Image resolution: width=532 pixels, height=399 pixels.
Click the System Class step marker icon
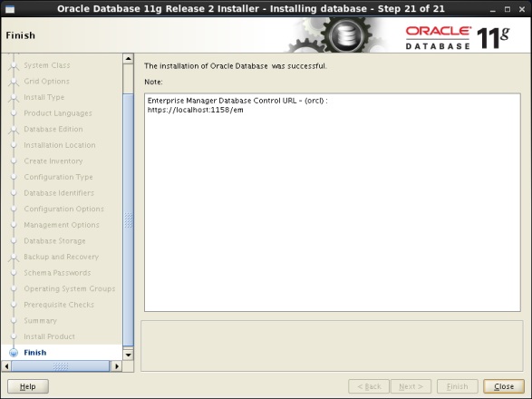[x=14, y=65]
